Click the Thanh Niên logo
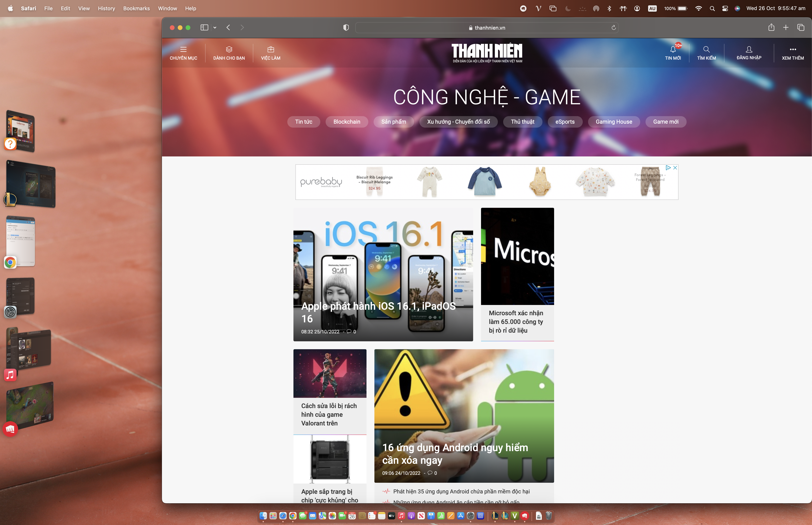The height and width of the screenshot is (525, 812). click(x=487, y=53)
